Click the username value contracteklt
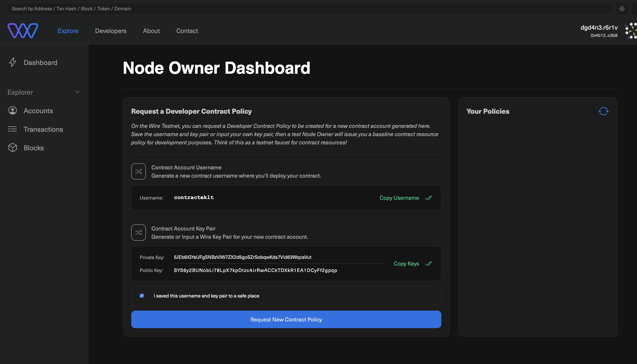 (x=194, y=197)
